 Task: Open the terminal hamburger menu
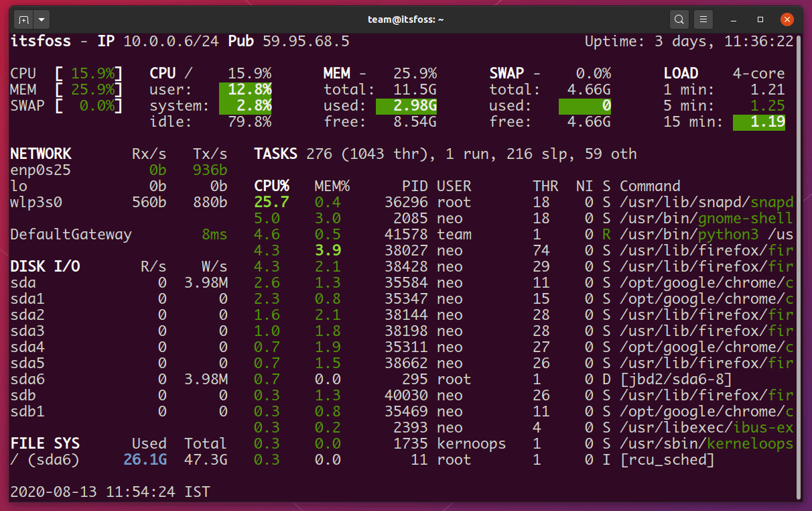[703, 19]
